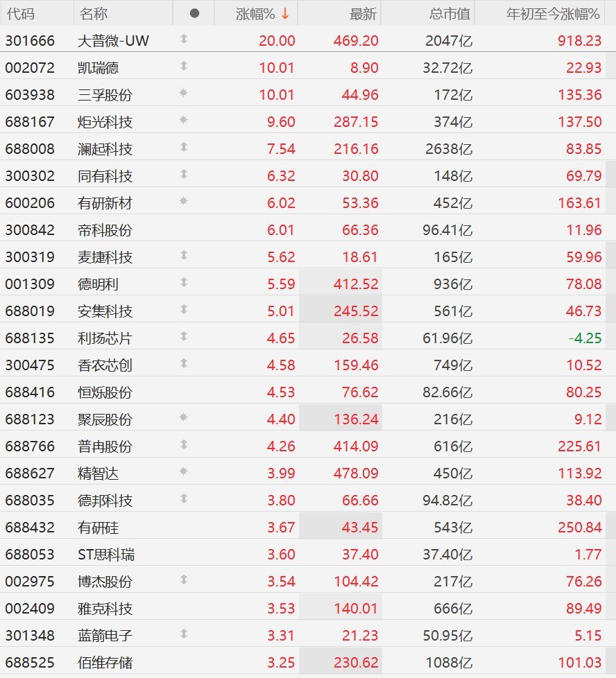This screenshot has width=616, height=678.
Task: Open the 三孚股份 stock name
Action: click(105, 95)
